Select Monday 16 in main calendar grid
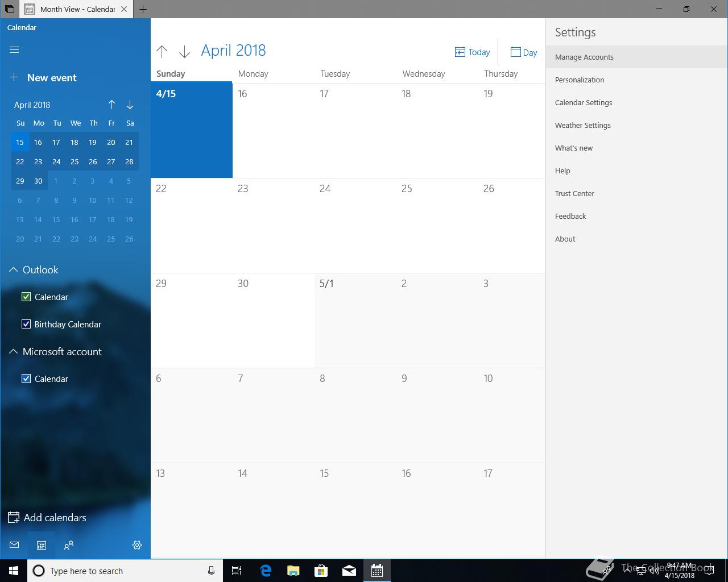 (x=274, y=131)
